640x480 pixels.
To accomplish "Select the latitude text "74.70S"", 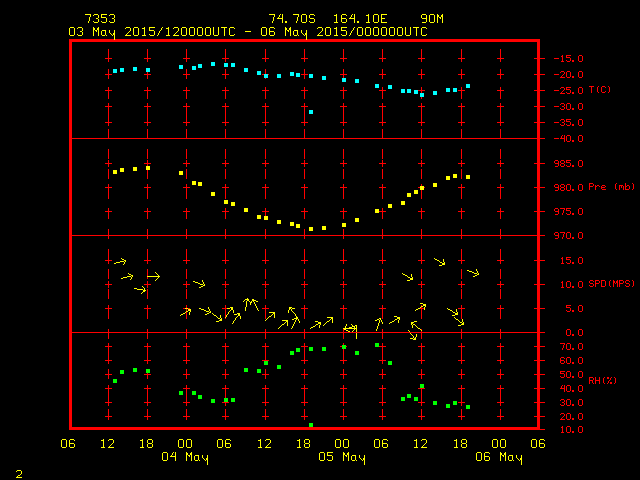I will [292, 19].
